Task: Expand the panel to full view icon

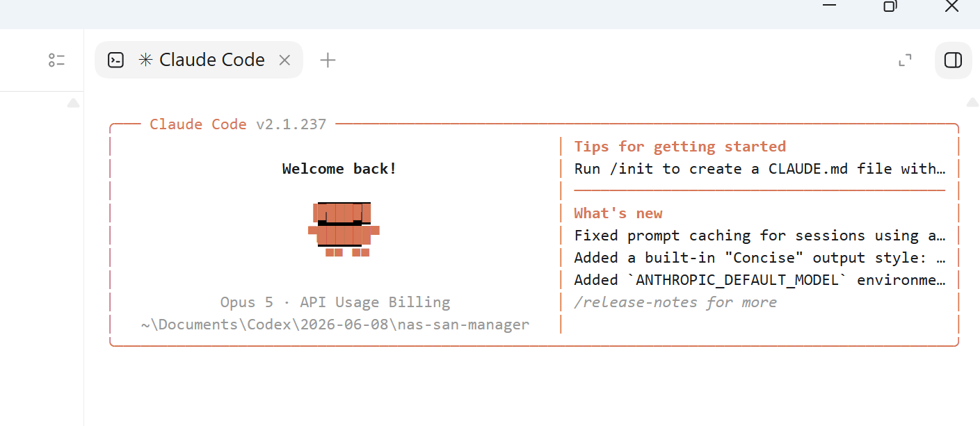Action: [x=905, y=60]
